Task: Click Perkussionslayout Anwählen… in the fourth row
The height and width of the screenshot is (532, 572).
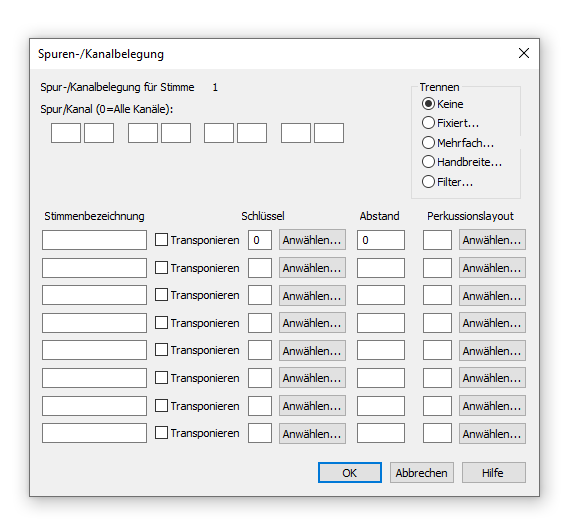Action: point(492,323)
